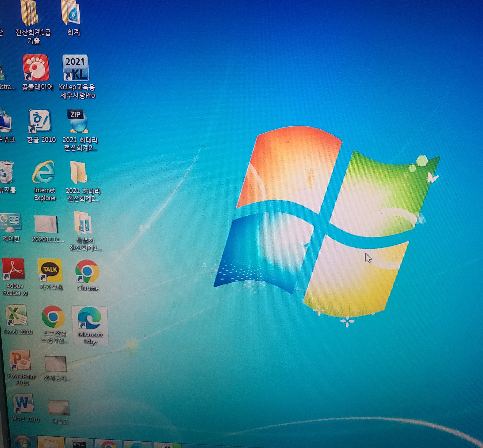Launch the Excel 2010 shortcut
Screen dimensions: 483x448
click(17, 320)
